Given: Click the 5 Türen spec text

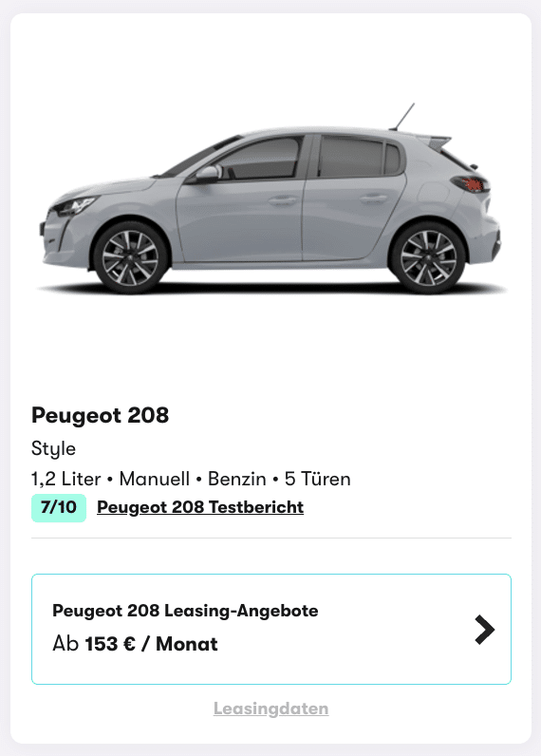Looking at the screenshot, I should (x=317, y=480).
